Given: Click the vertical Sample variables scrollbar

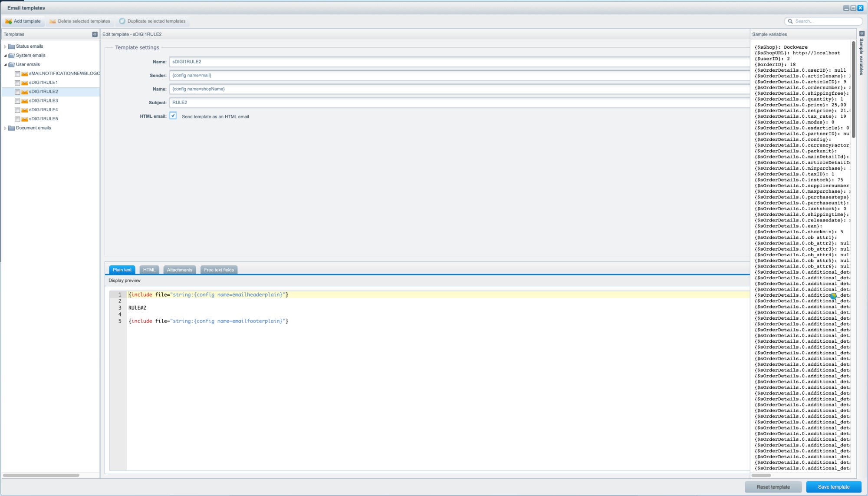Looking at the screenshot, I should (853, 89).
